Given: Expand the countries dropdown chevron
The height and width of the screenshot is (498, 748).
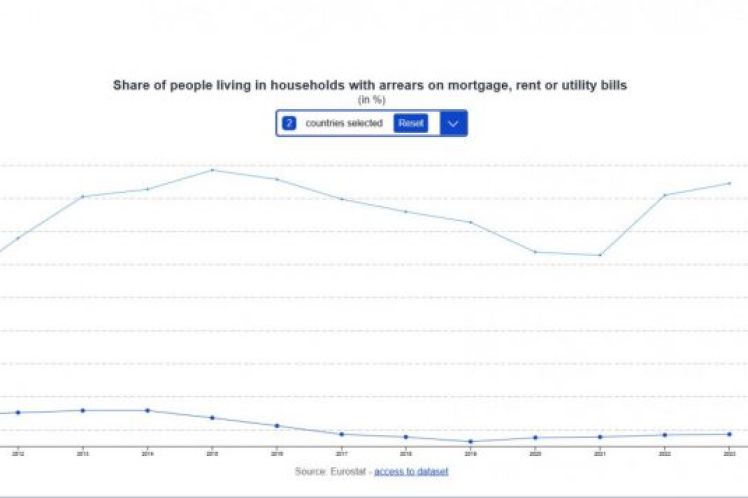Looking at the screenshot, I should tap(453, 123).
